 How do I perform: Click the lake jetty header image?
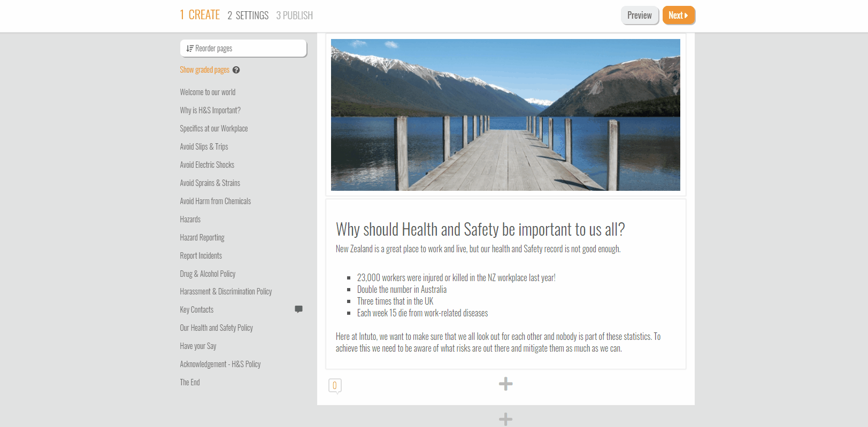tap(505, 115)
